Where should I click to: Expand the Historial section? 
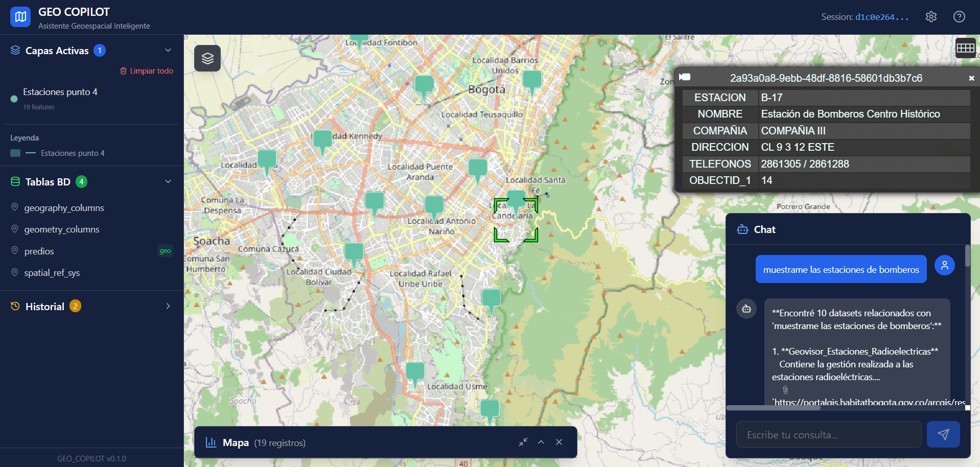(168, 307)
